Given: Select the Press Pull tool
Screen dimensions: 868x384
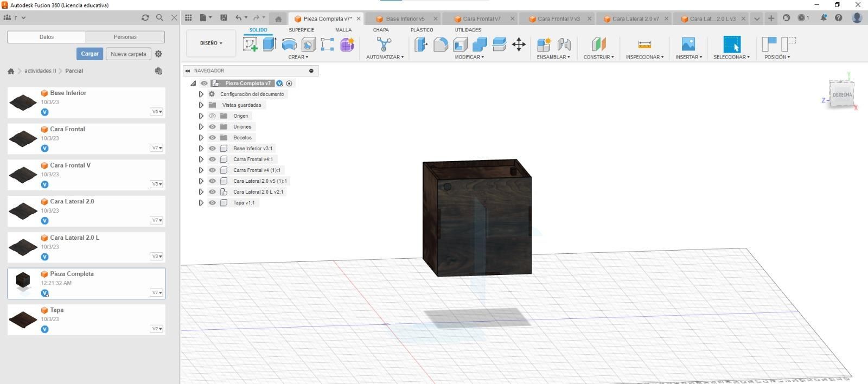Looking at the screenshot, I should (421, 44).
